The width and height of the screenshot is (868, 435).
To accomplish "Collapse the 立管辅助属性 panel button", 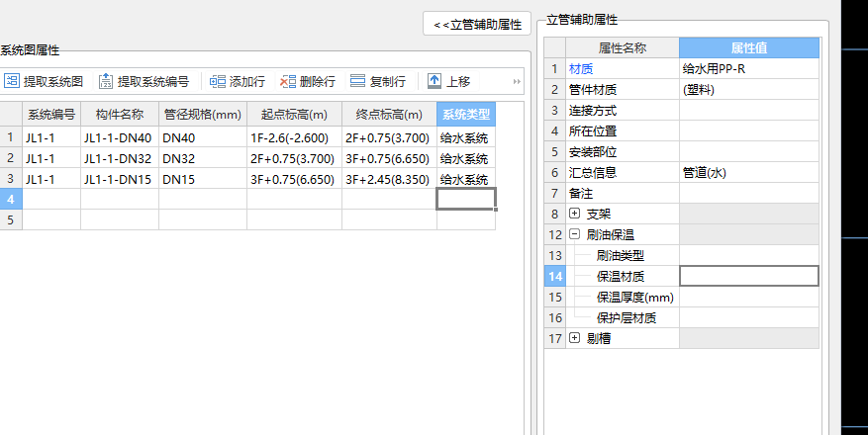I will pyautogui.click(x=477, y=24).
